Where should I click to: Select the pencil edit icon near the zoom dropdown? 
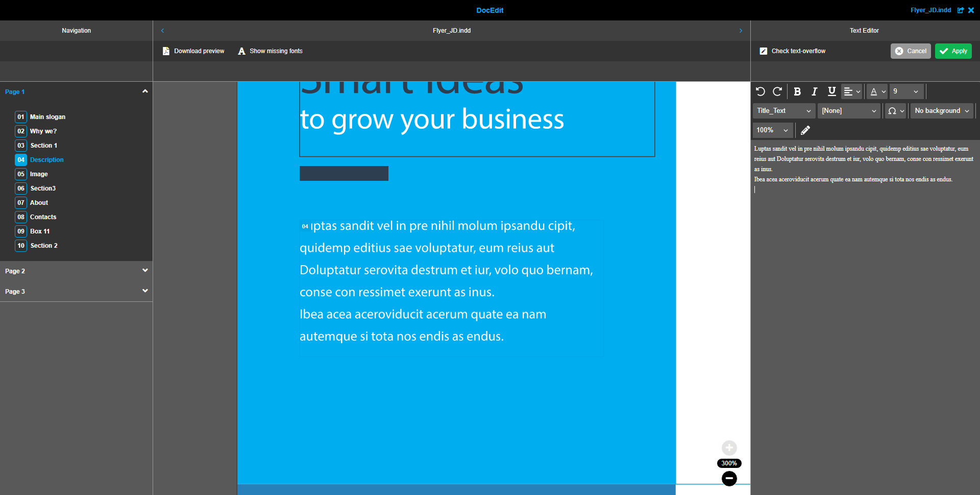click(x=805, y=130)
